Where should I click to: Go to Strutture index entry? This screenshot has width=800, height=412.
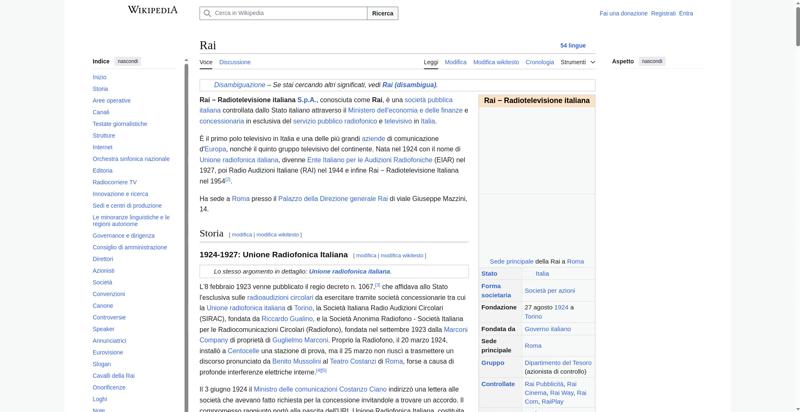(104, 136)
